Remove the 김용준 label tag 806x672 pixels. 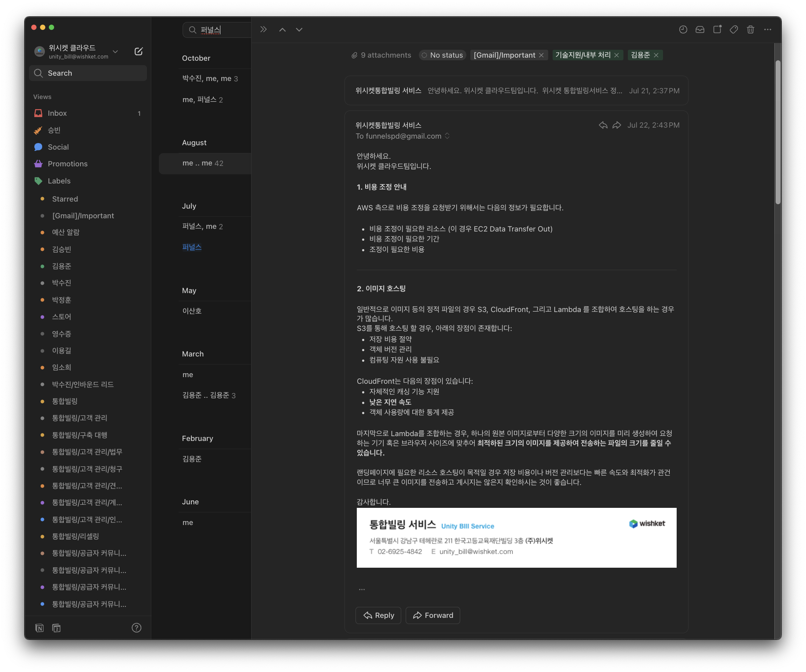click(656, 55)
